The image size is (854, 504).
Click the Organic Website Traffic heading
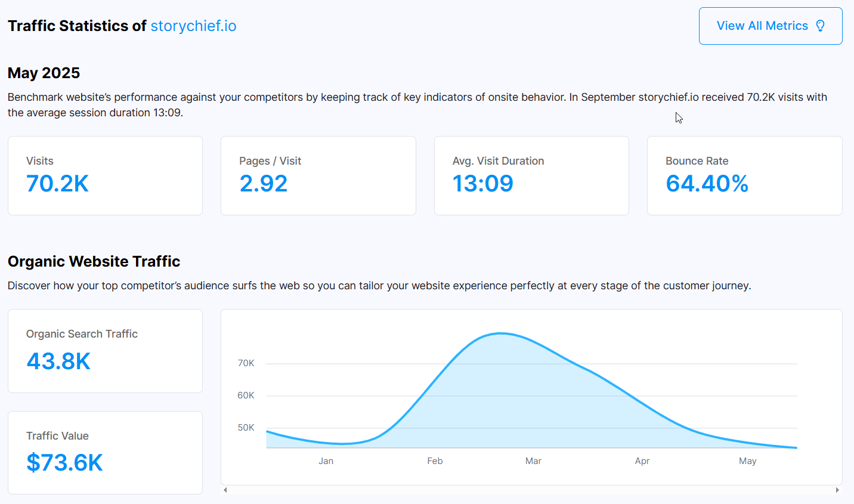pos(94,261)
